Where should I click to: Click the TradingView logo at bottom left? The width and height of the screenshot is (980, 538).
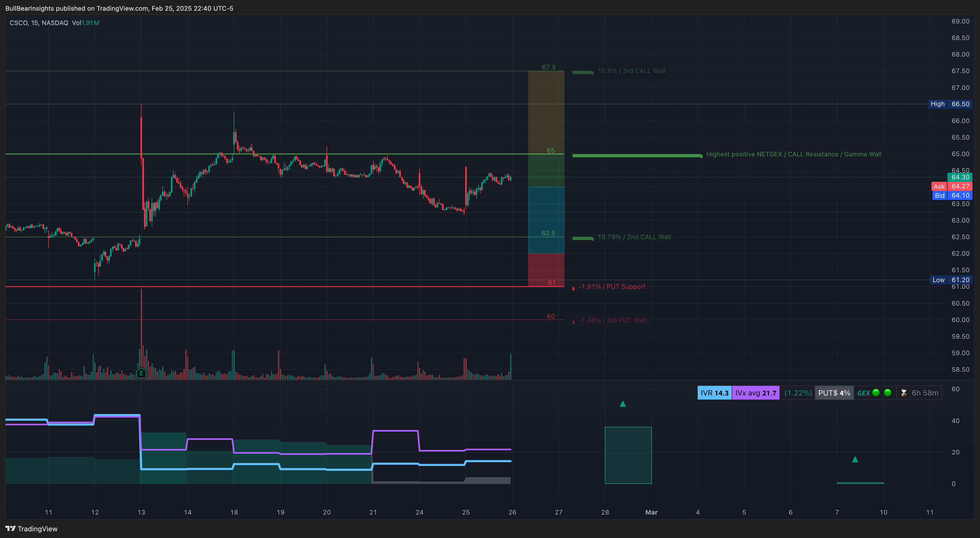tap(31, 529)
